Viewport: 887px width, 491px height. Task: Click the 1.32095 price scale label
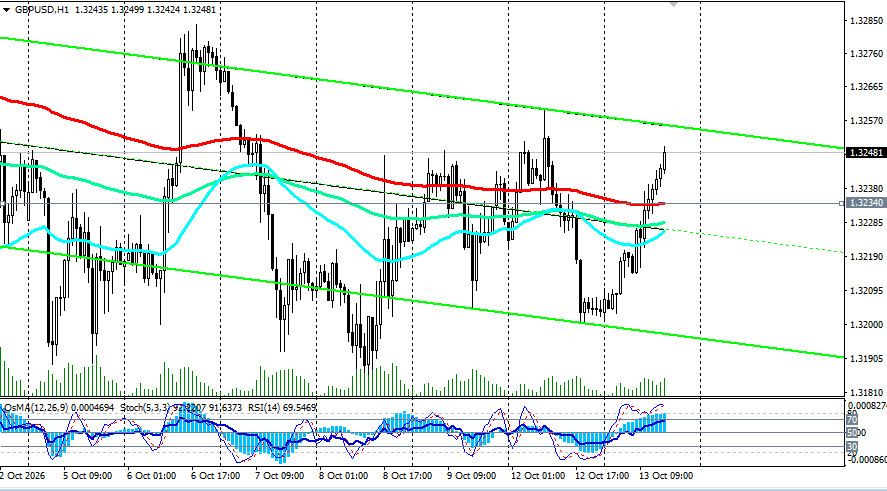(866, 291)
